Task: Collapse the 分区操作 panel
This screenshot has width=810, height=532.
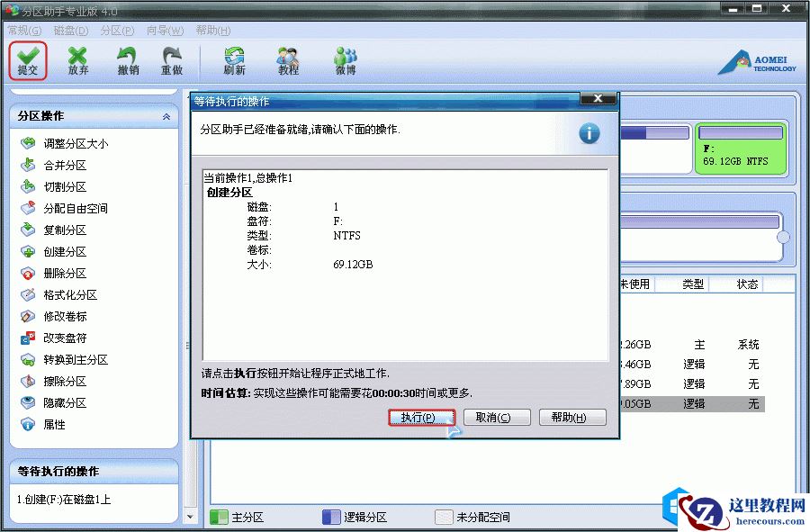Action: (x=166, y=115)
